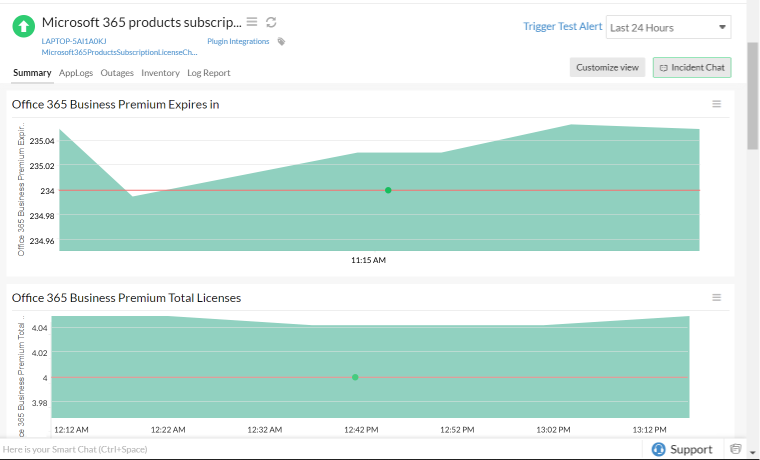Click the green up-status arrow icon
The width and height of the screenshot is (760, 460).
pos(23,26)
